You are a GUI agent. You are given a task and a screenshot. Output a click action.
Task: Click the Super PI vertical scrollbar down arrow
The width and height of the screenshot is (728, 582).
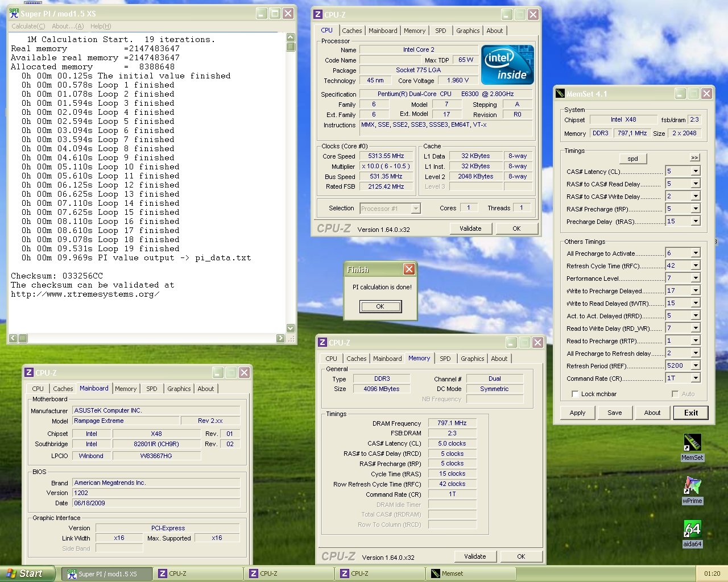tap(291, 328)
